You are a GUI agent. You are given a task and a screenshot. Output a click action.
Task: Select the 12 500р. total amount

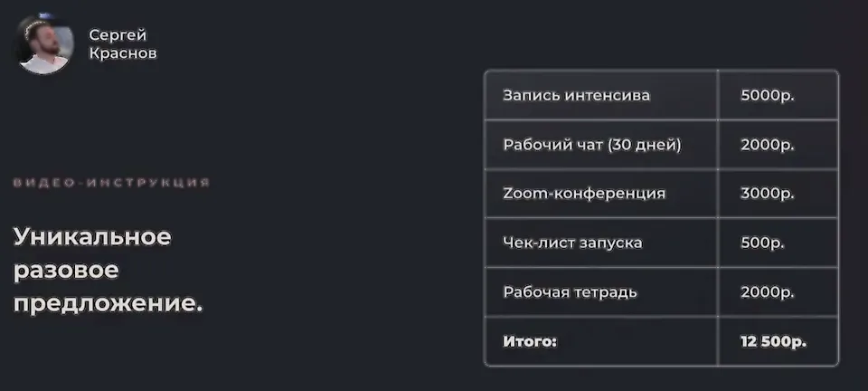773,341
